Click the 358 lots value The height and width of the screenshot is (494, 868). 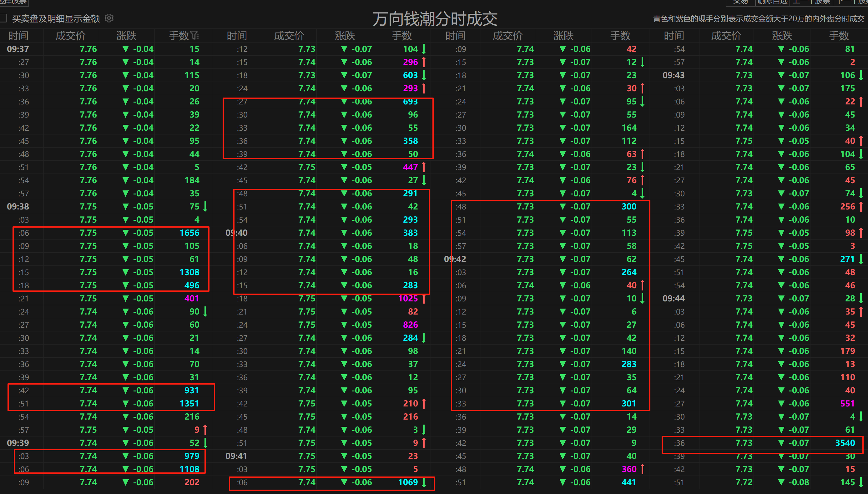[411, 141]
